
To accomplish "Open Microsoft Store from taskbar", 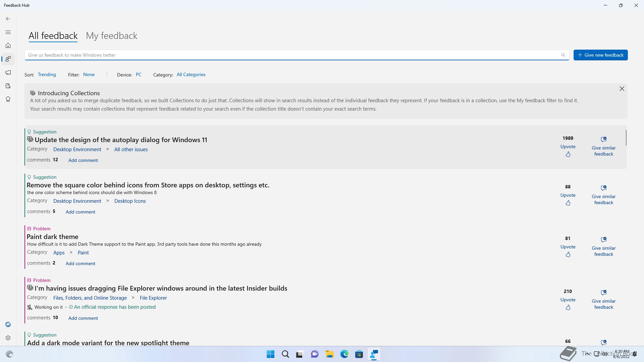I will tap(359, 354).
